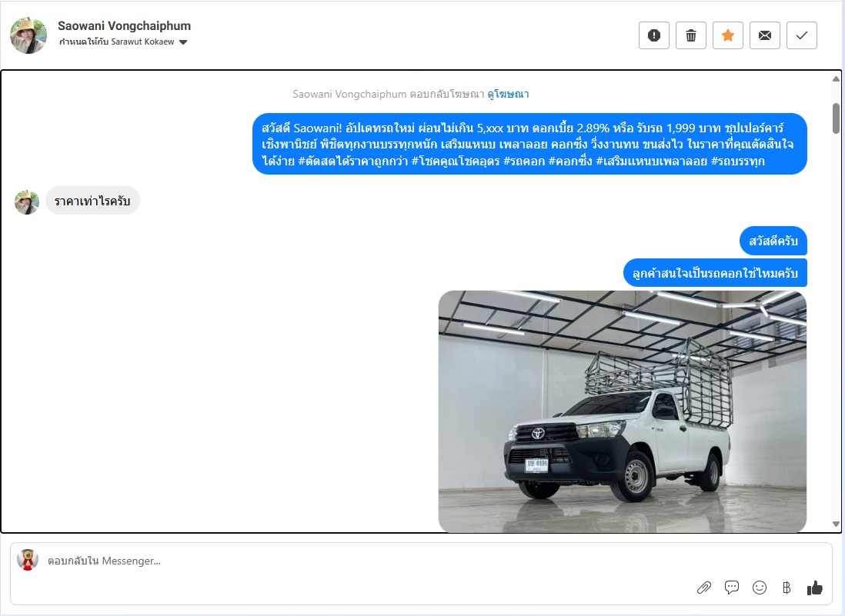Toggle the orange star follow-up marker
This screenshot has width=845, height=616.
click(x=728, y=35)
